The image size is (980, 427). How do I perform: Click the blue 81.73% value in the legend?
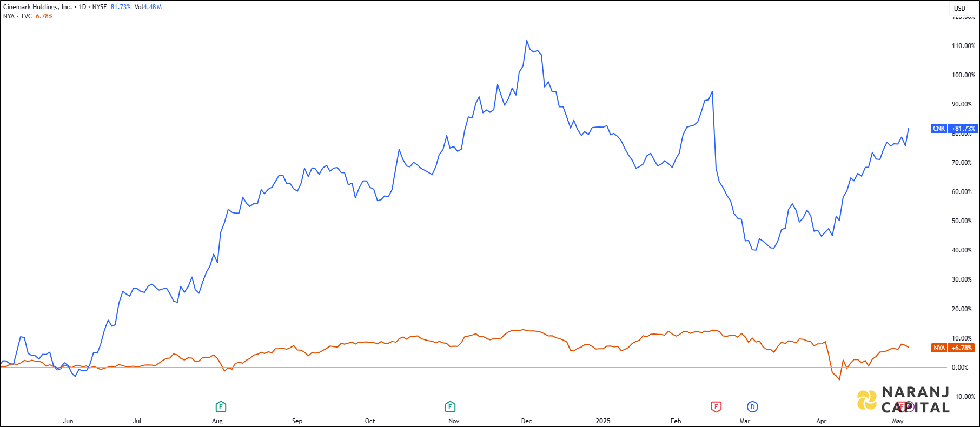121,7
